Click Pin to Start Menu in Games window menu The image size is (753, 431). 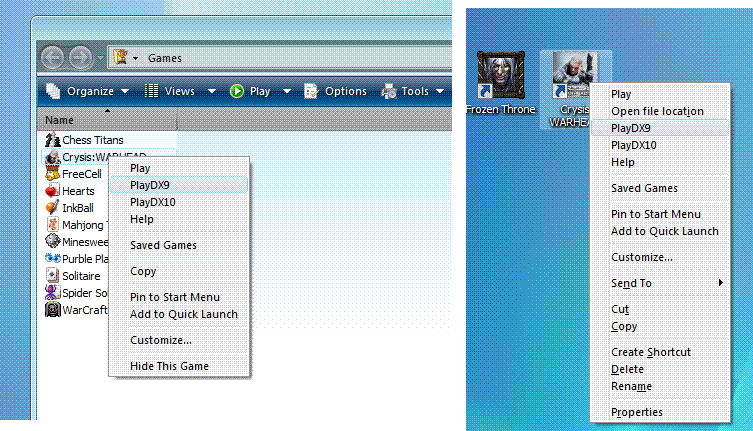[x=179, y=297]
